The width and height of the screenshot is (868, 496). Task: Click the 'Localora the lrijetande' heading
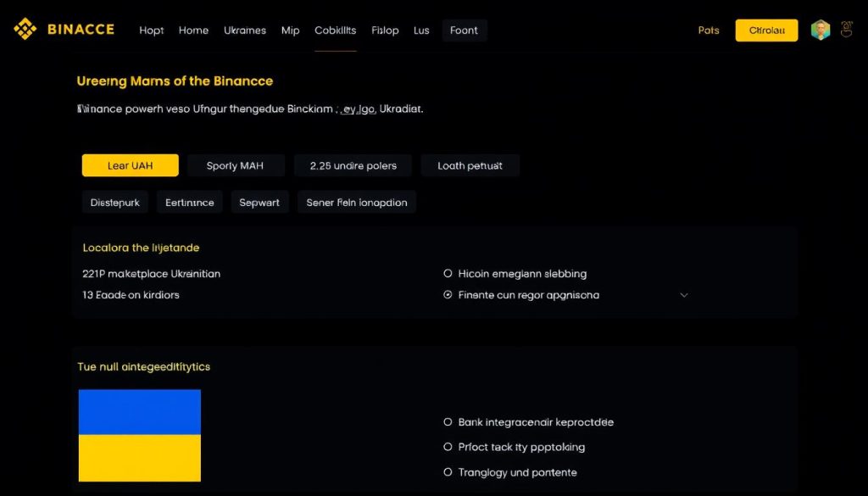[142, 248]
